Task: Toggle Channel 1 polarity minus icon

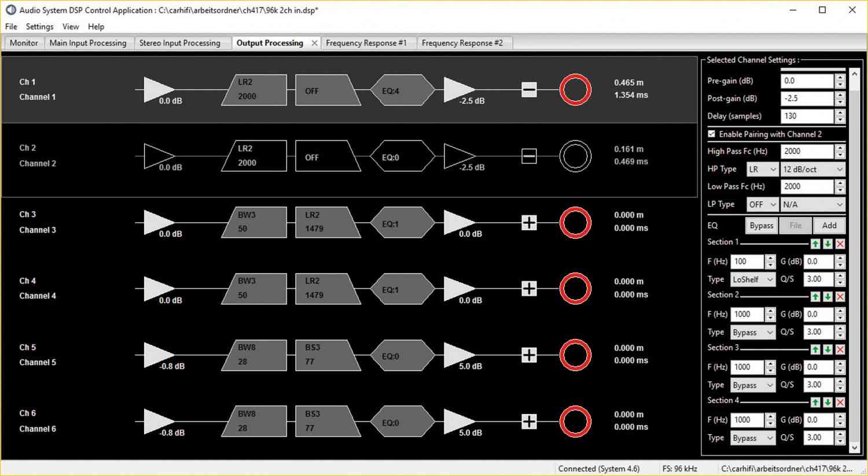Action: [529, 90]
